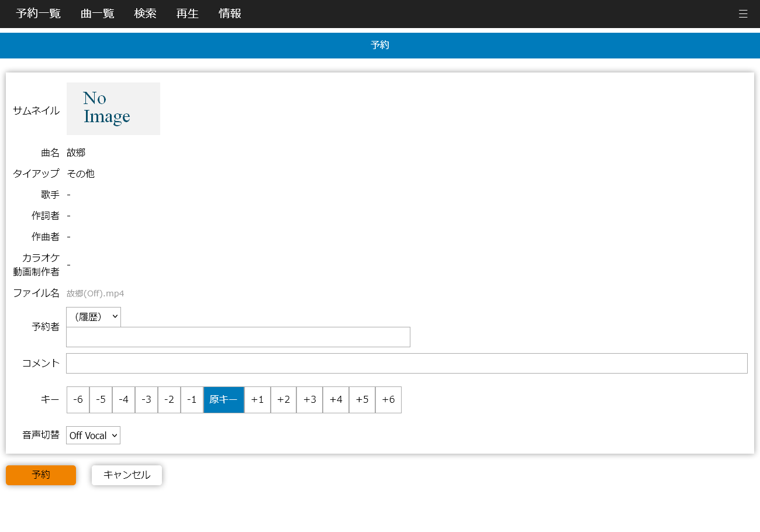Click the file name 故郷(Off).mp4
This screenshot has width=760, height=532.
(x=95, y=293)
